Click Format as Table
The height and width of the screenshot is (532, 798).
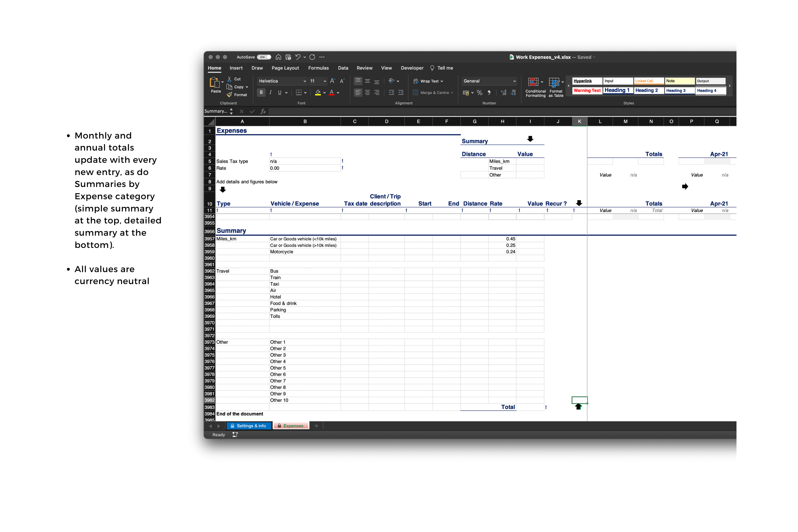point(555,87)
